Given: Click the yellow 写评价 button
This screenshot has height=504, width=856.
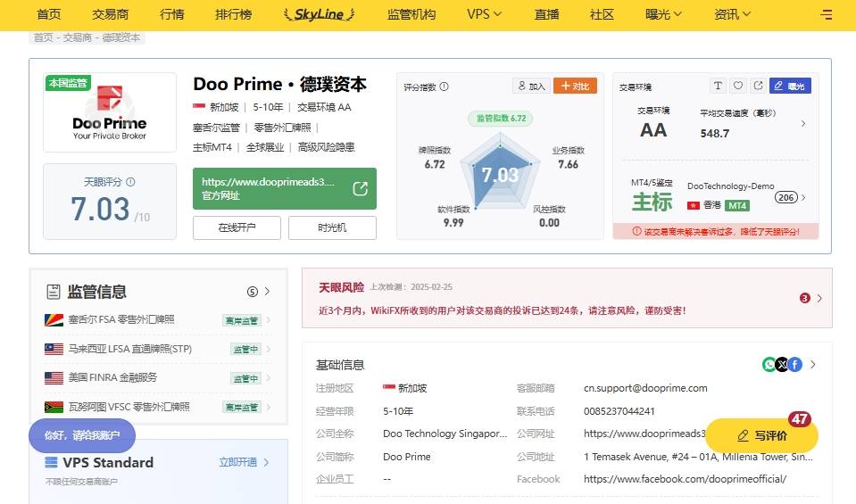Looking at the screenshot, I should pyautogui.click(x=762, y=436).
